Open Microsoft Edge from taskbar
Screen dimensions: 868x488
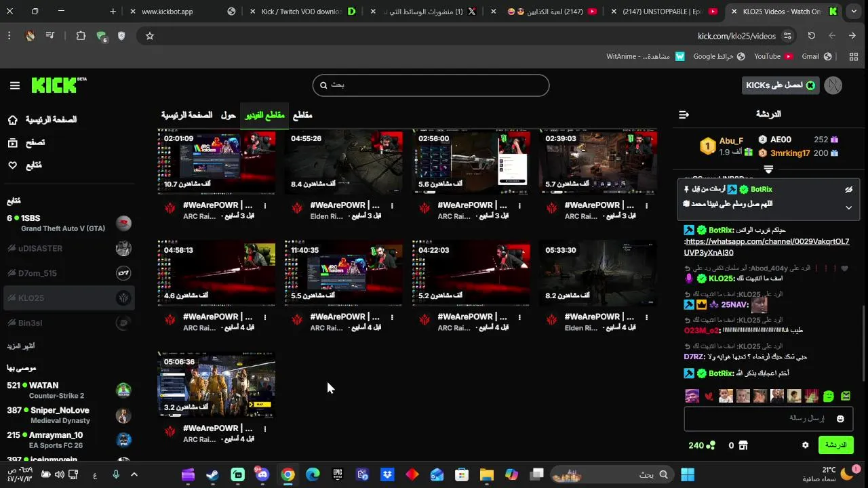point(313,474)
